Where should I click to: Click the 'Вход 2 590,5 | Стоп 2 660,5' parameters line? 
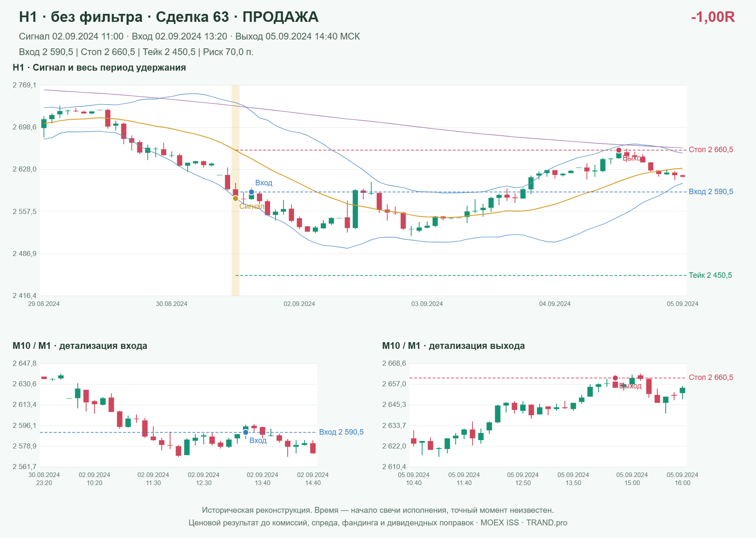[x=136, y=52]
